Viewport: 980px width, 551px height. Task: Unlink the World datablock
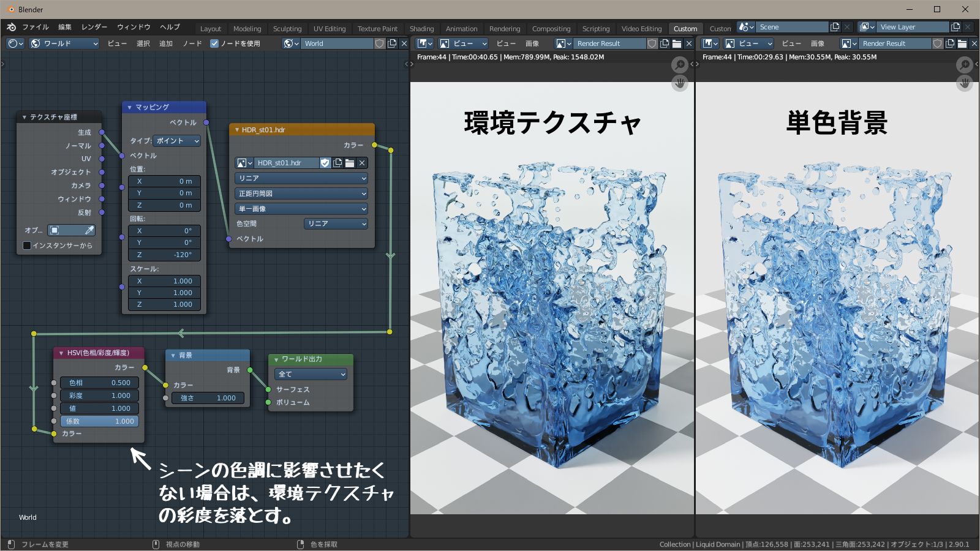[x=404, y=43]
